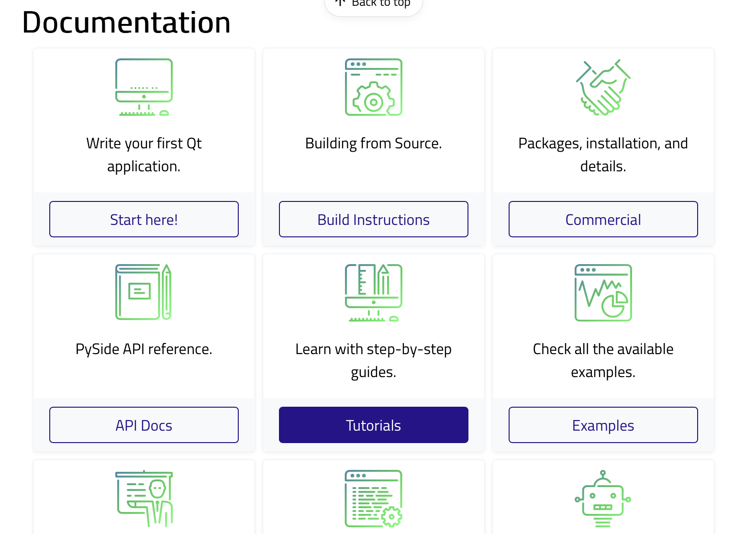Click the code window with gear icon
This screenshot has height=534, width=756.
[x=374, y=498]
